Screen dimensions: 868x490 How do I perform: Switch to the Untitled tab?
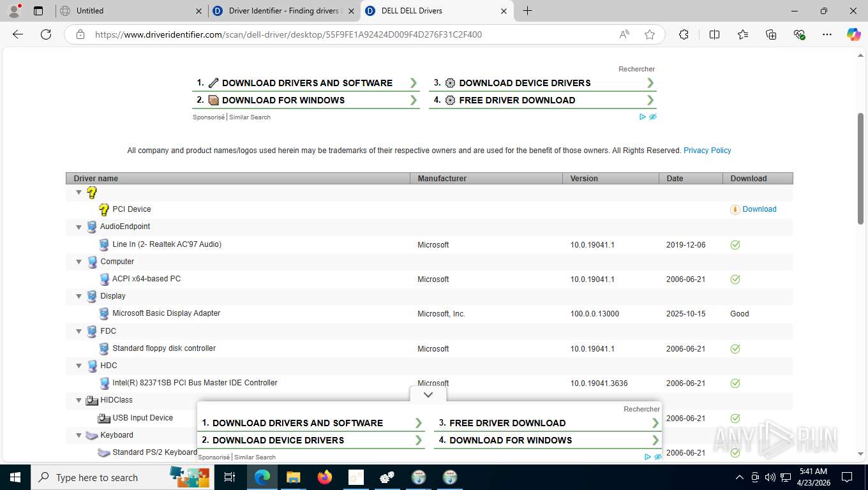[x=131, y=11]
